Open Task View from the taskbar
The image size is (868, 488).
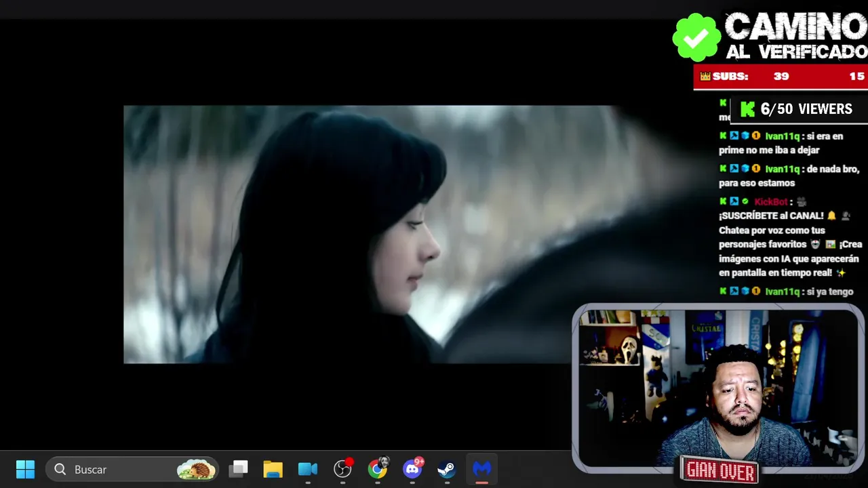coord(238,469)
